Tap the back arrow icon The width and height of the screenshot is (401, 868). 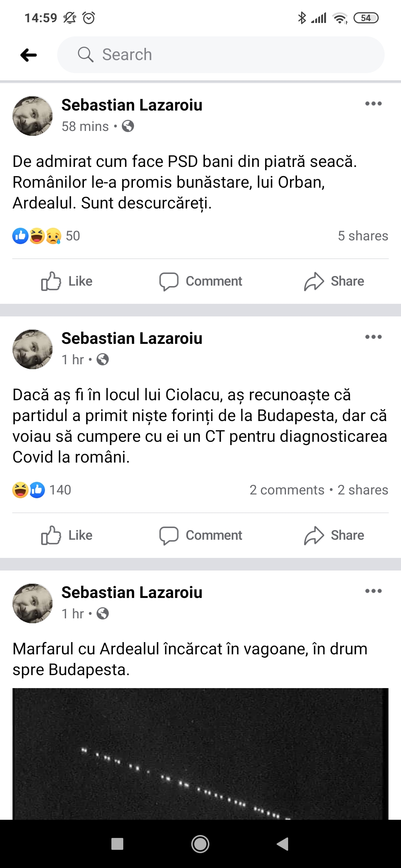pyautogui.click(x=29, y=55)
